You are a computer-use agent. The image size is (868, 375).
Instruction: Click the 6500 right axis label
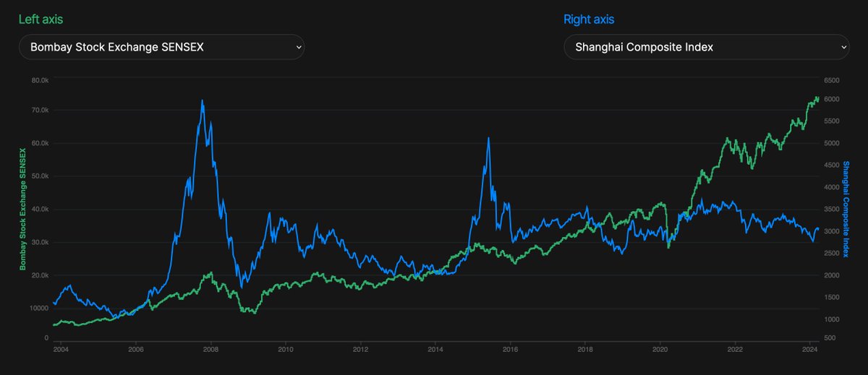[831, 81]
